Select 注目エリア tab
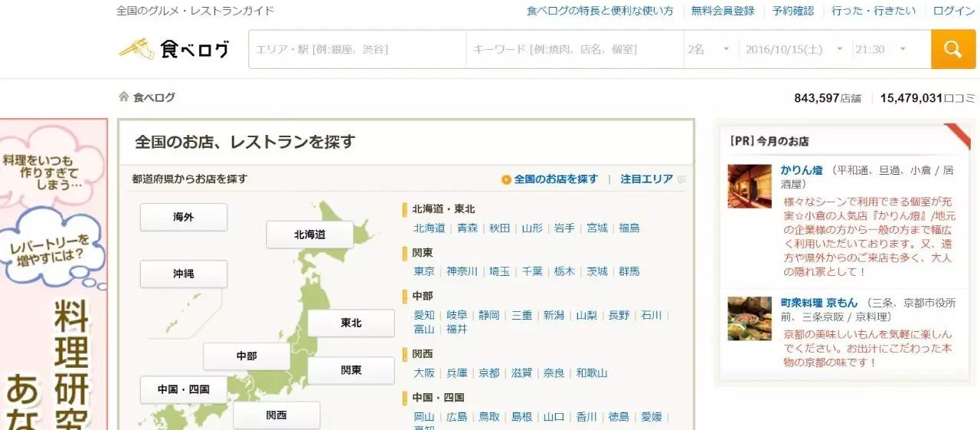 (x=647, y=179)
